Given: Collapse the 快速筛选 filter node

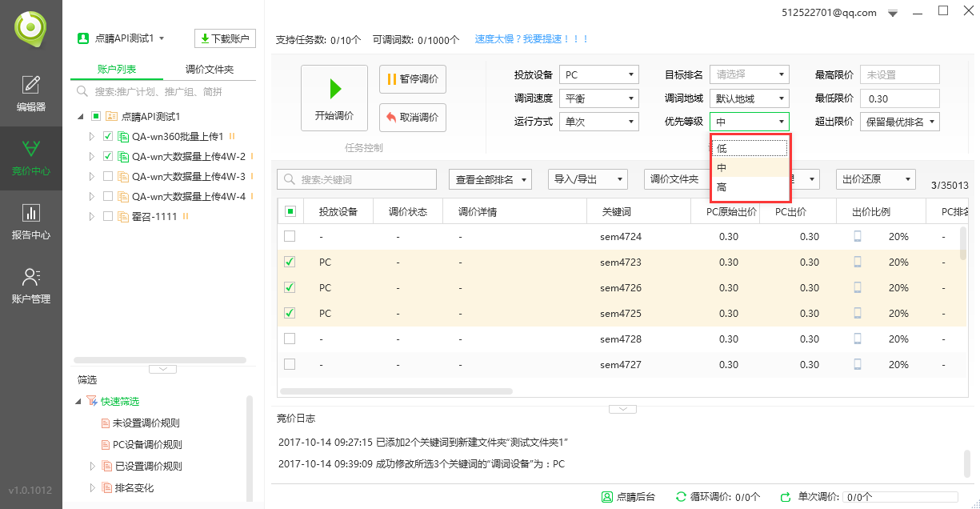Looking at the screenshot, I should [78, 402].
